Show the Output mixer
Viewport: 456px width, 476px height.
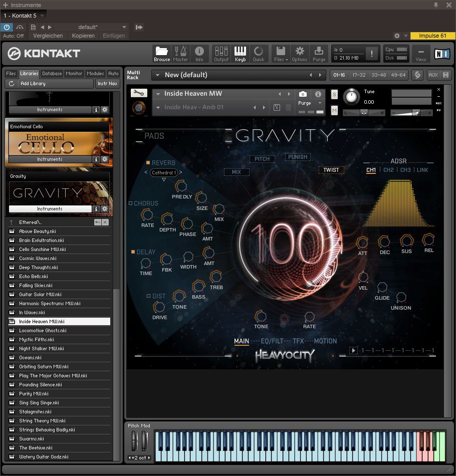(221, 54)
